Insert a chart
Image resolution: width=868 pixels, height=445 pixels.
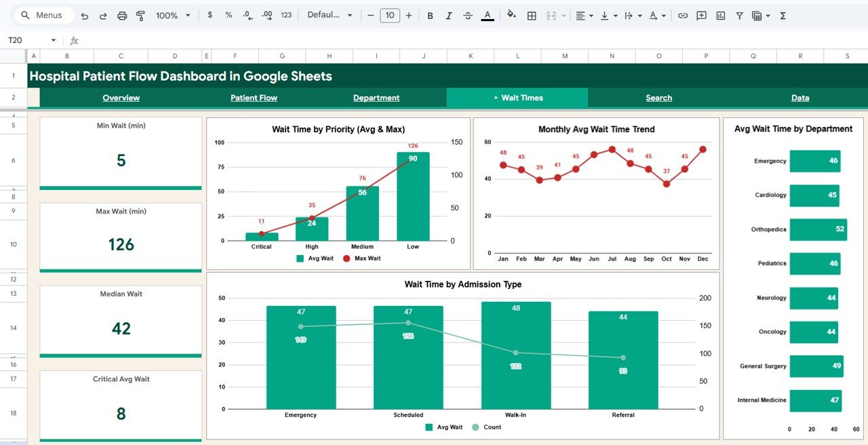(x=719, y=15)
